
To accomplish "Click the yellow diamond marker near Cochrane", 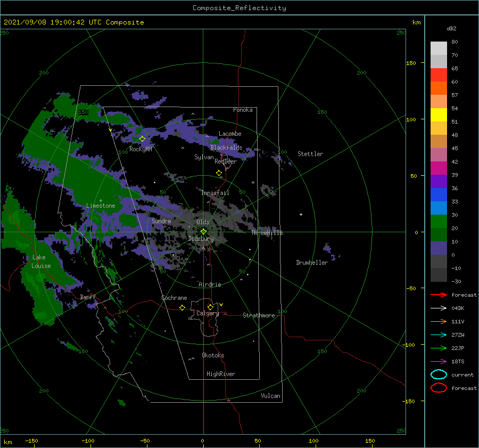I will coord(182,307).
